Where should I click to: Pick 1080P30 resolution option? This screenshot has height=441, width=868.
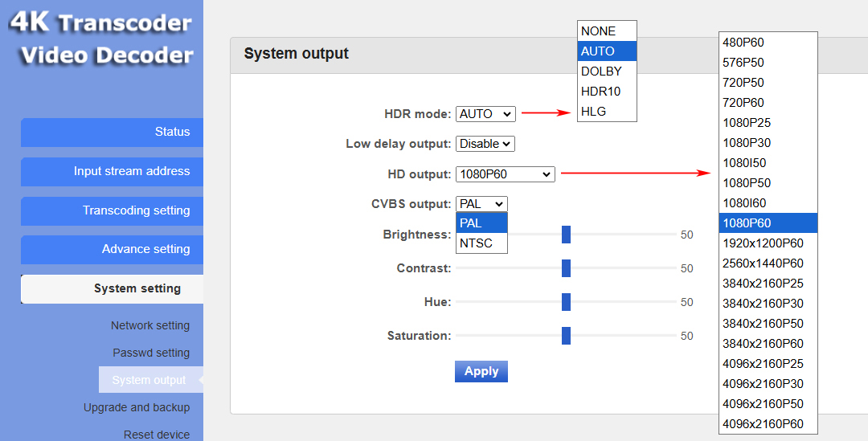768,143
